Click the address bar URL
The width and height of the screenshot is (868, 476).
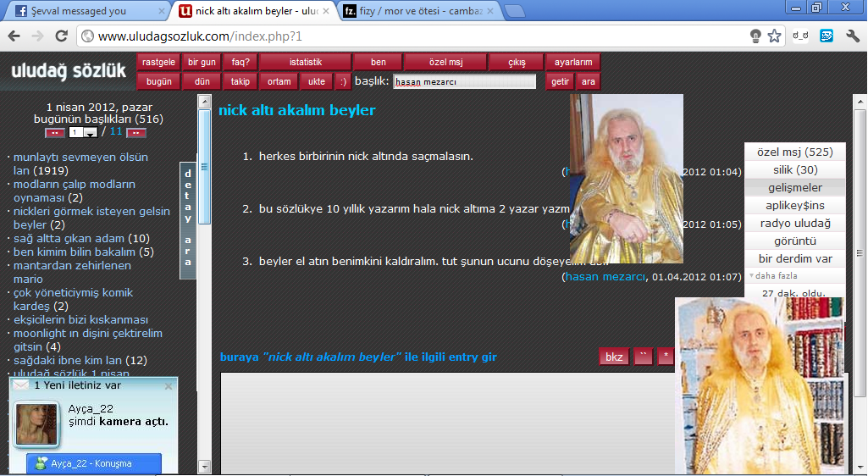pos(200,36)
